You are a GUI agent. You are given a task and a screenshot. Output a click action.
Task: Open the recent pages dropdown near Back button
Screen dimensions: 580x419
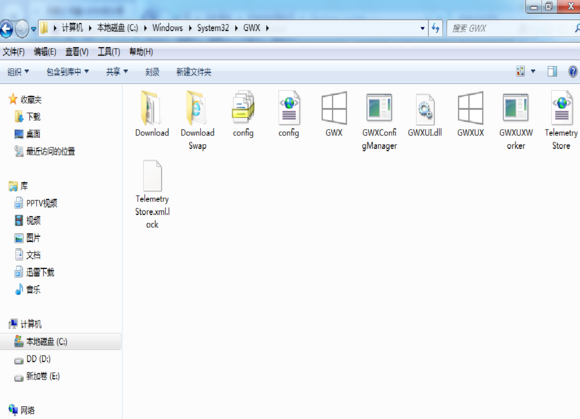(x=33, y=28)
